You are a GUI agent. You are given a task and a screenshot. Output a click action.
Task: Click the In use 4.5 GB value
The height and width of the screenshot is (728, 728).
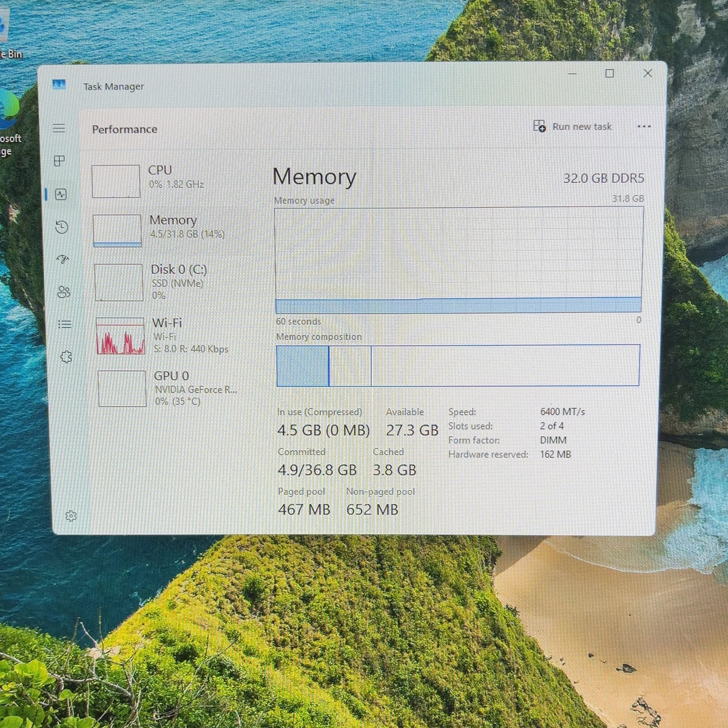click(323, 430)
